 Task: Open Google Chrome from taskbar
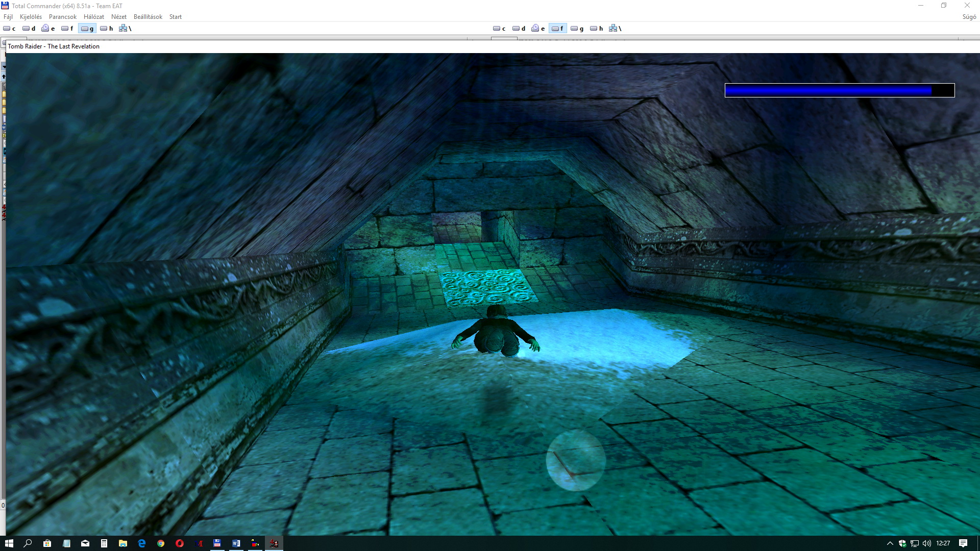161,543
